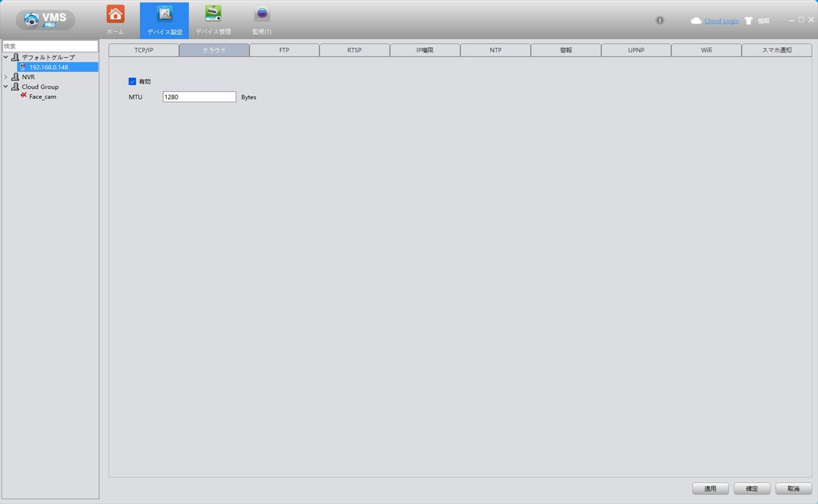Image resolution: width=818 pixels, height=504 pixels.
Task: Click the 確定 button
Action: click(x=752, y=489)
